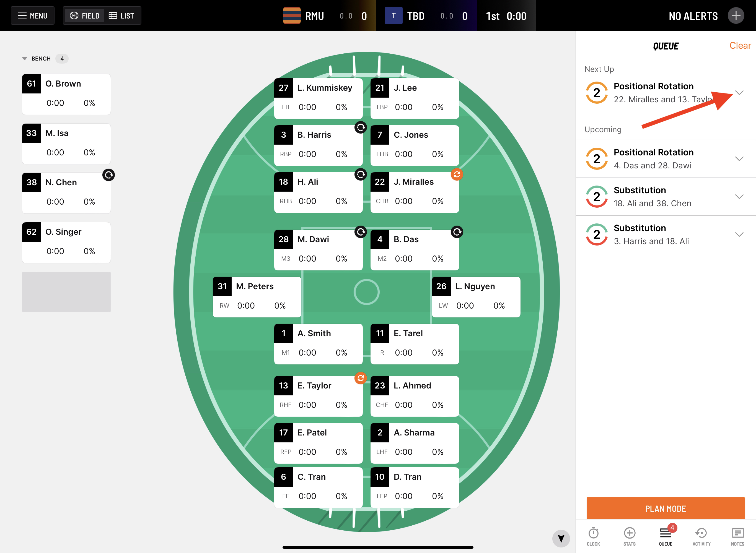Switch to Field view
The width and height of the screenshot is (756, 553).
84,16
